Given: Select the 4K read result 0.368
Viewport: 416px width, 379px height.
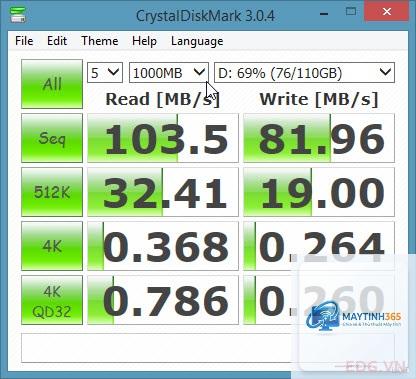Looking at the screenshot, I should tap(163, 246).
